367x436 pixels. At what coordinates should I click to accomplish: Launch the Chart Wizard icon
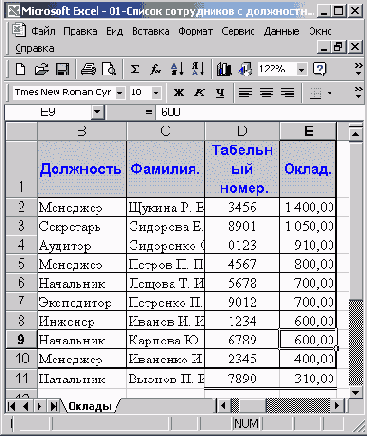click(224, 69)
